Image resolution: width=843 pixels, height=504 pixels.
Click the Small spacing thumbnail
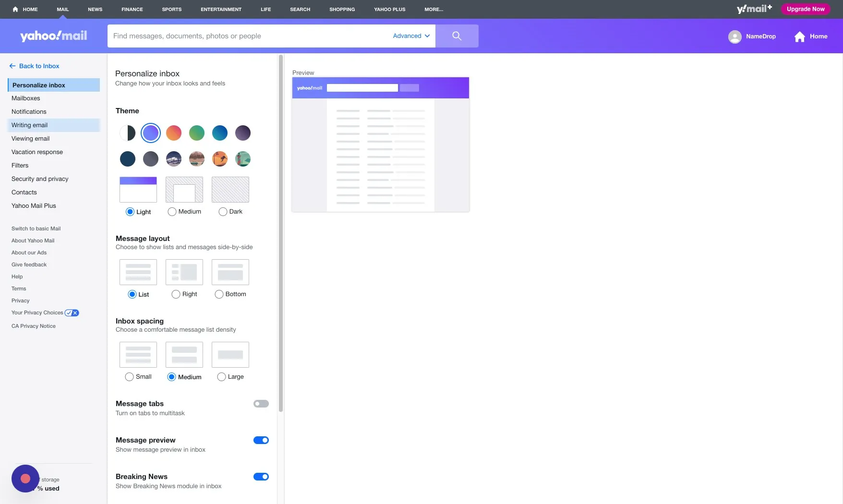point(138,355)
